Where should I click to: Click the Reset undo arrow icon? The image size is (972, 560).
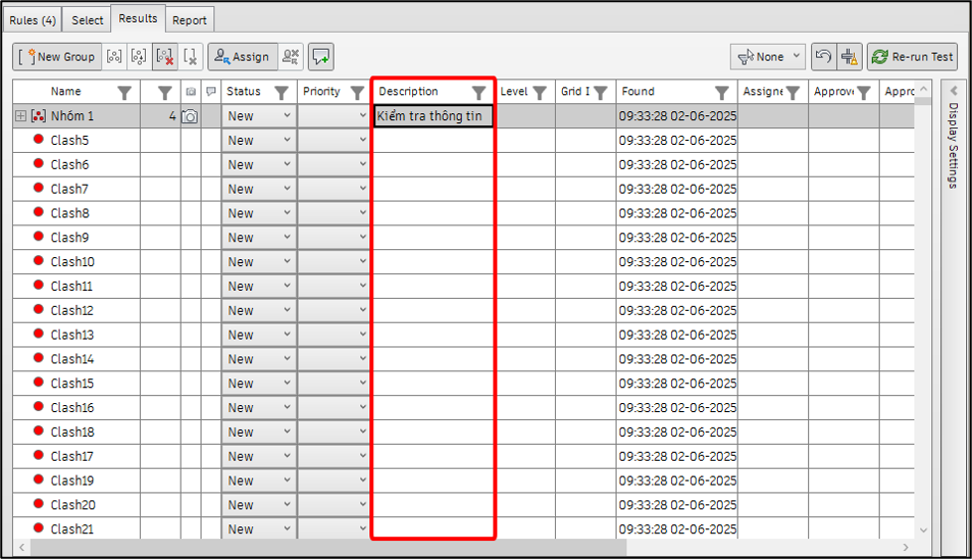pos(823,57)
